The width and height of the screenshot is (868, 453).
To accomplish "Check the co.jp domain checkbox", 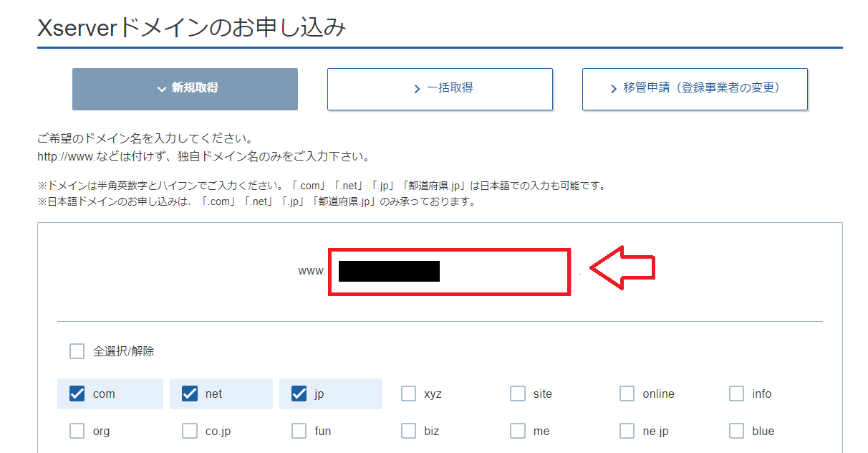I will [x=190, y=431].
